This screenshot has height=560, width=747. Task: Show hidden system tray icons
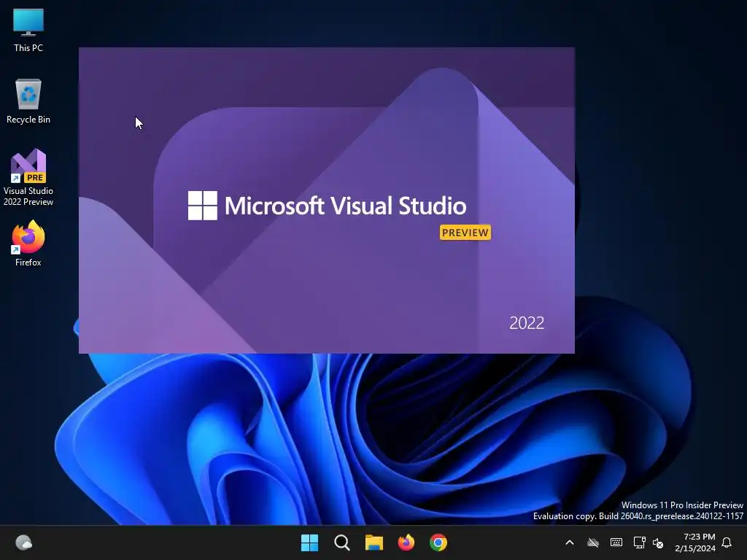tap(569, 542)
